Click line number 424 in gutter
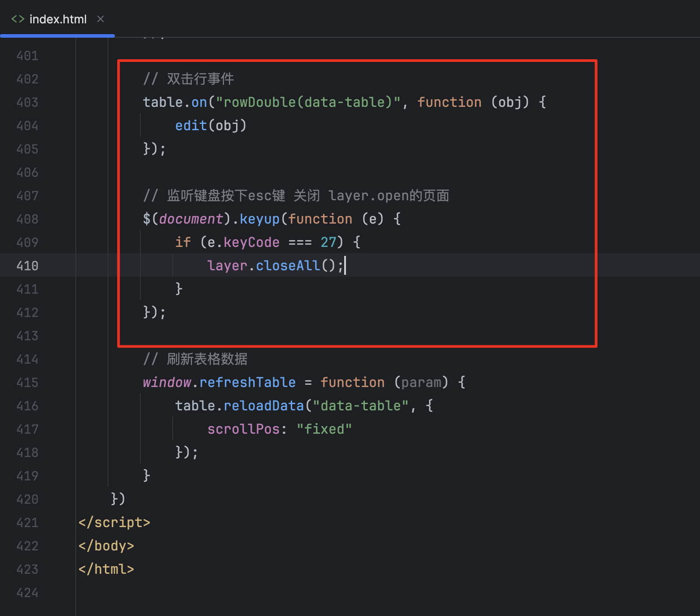 27,593
